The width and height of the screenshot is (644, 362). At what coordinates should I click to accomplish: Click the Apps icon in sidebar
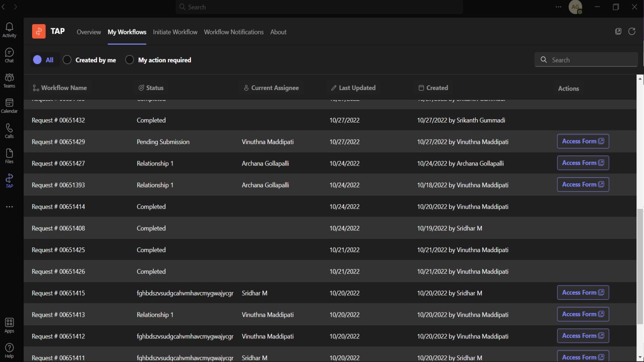pyautogui.click(x=9, y=325)
